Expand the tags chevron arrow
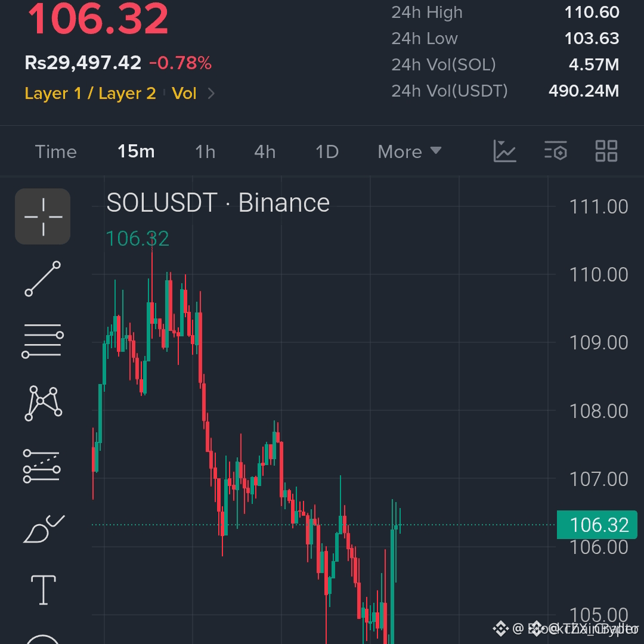644x644 pixels. coord(211,94)
